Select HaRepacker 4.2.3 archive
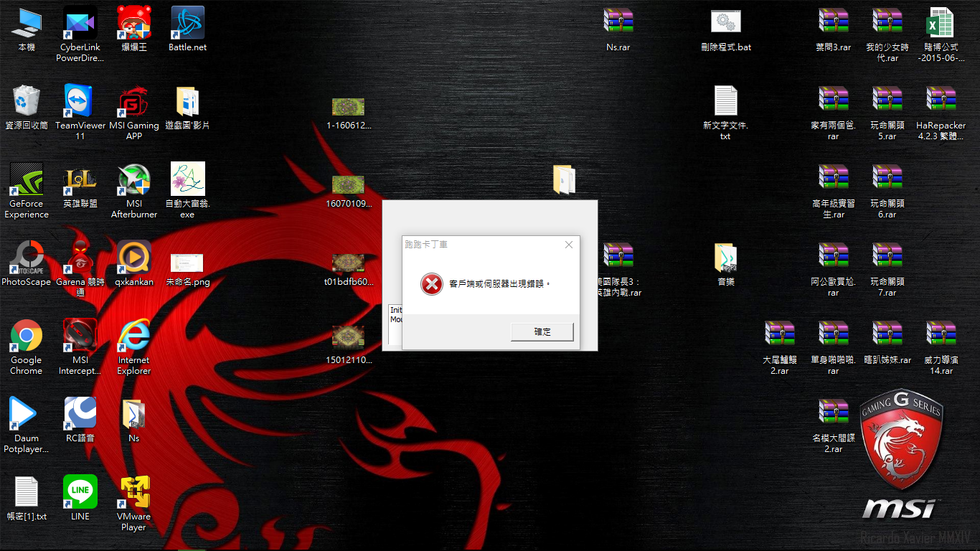Viewport: 980px width, 551px height. [x=941, y=113]
